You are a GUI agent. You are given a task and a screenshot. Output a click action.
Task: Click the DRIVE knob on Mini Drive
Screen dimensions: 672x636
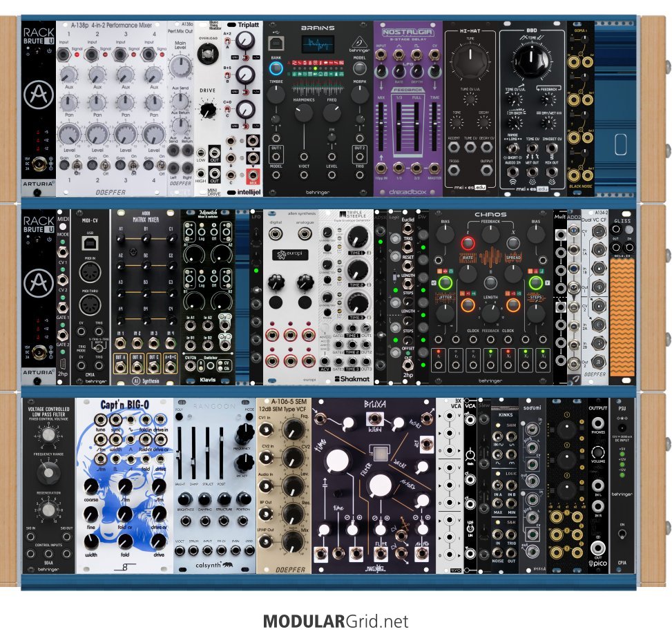click(207, 110)
